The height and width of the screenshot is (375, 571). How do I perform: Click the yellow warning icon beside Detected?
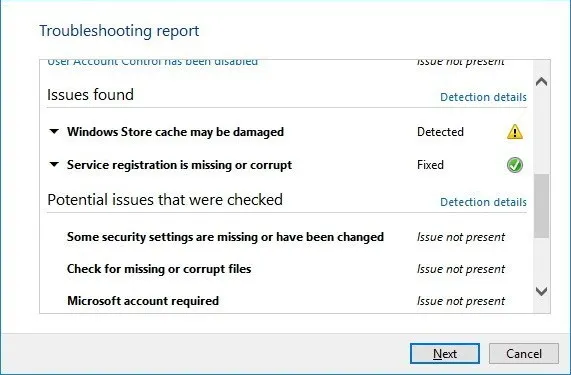click(515, 132)
